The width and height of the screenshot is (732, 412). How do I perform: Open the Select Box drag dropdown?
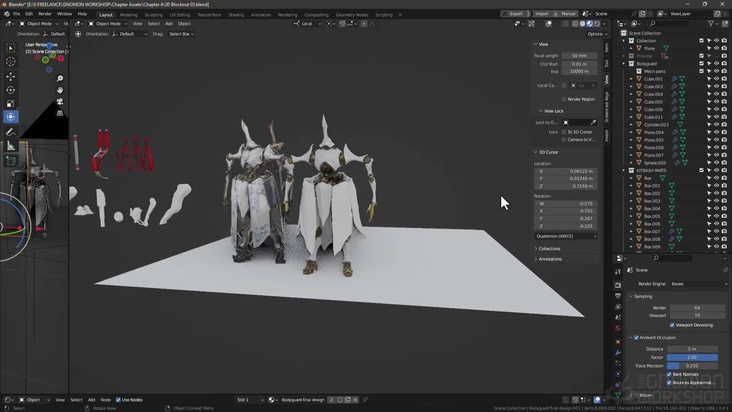point(181,34)
